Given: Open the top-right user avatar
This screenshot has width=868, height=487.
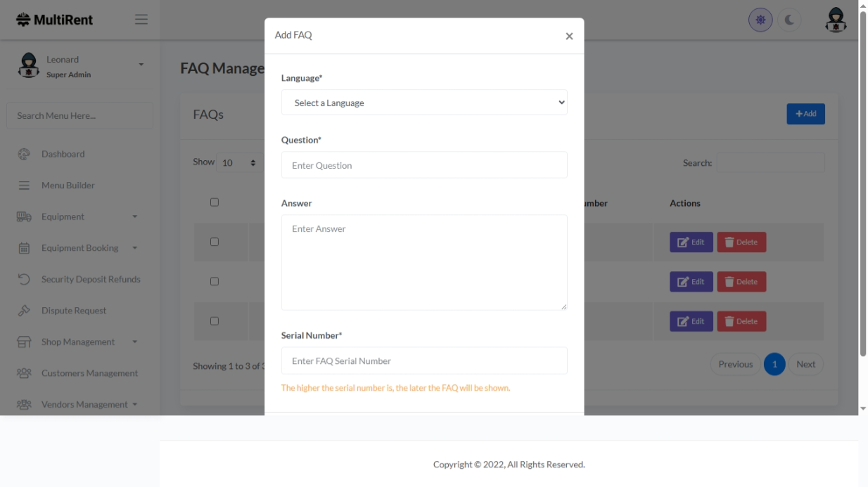Looking at the screenshot, I should tap(836, 20).
